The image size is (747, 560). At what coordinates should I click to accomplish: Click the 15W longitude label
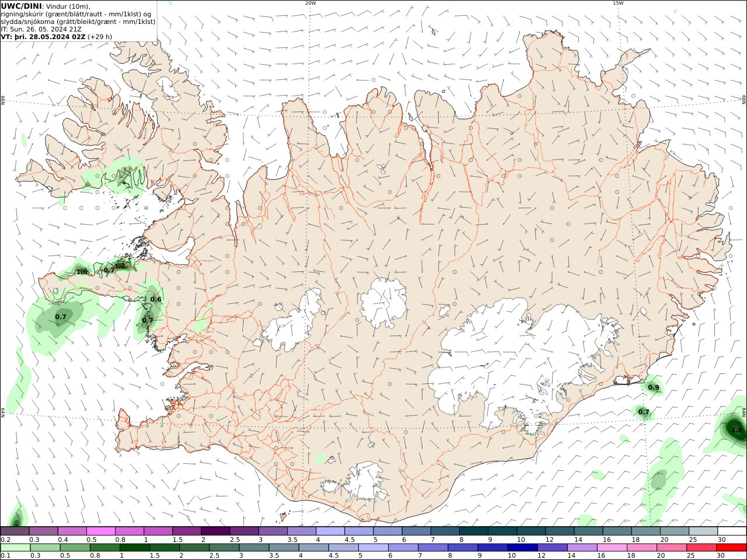618,3
